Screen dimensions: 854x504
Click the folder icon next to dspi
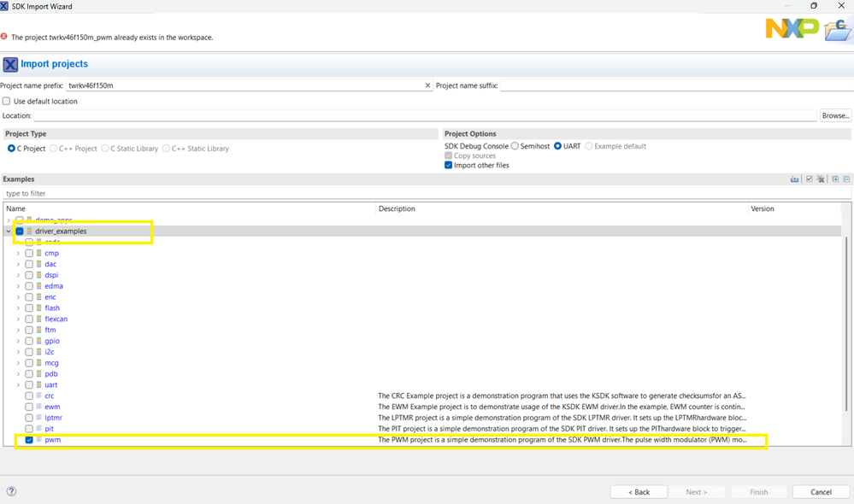tap(39, 275)
